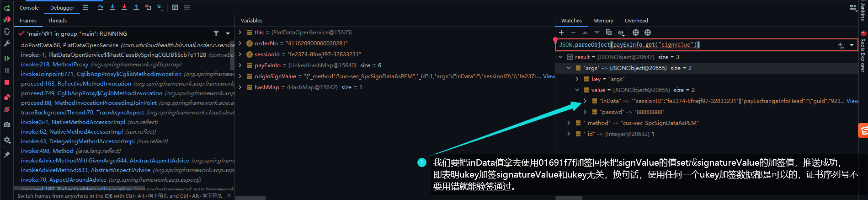
Task: Click the red Force Step Into icon
Action: click(x=124, y=7)
